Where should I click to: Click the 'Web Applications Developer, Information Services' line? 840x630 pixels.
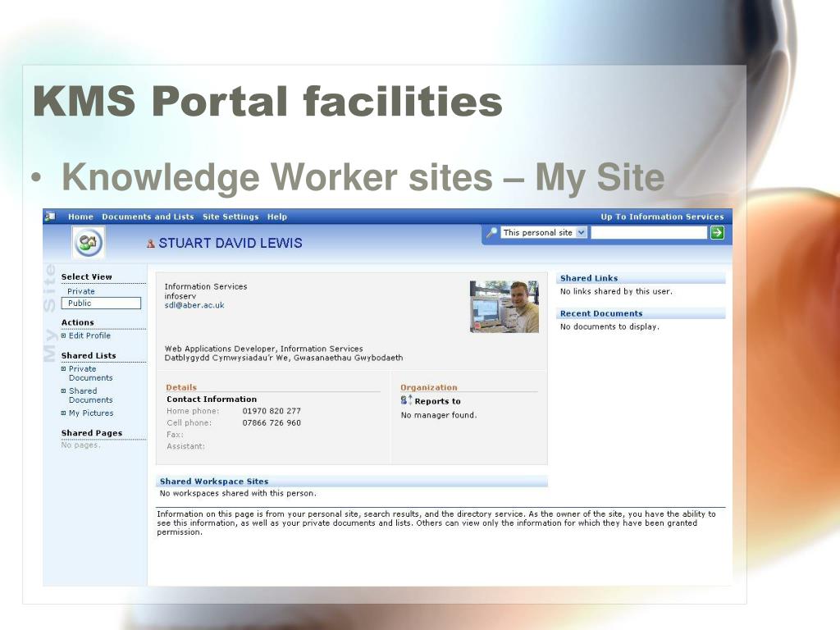263,349
